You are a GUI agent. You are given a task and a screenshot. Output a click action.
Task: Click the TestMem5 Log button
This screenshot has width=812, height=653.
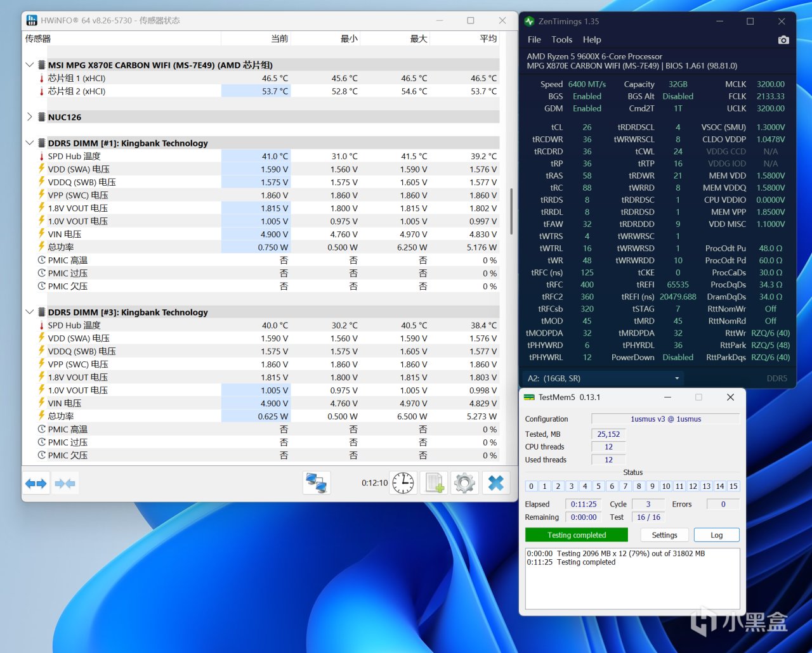coord(716,535)
